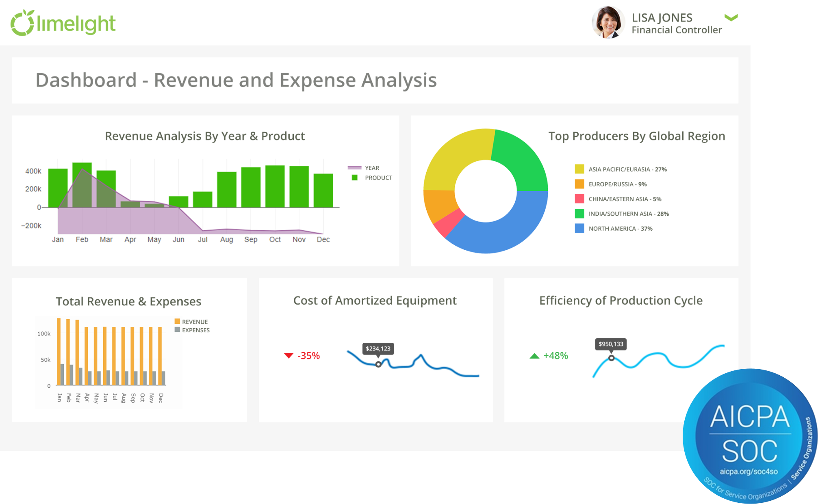Click Lisa Jones profile photo
The width and height of the screenshot is (818, 504).
click(x=608, y=23)
